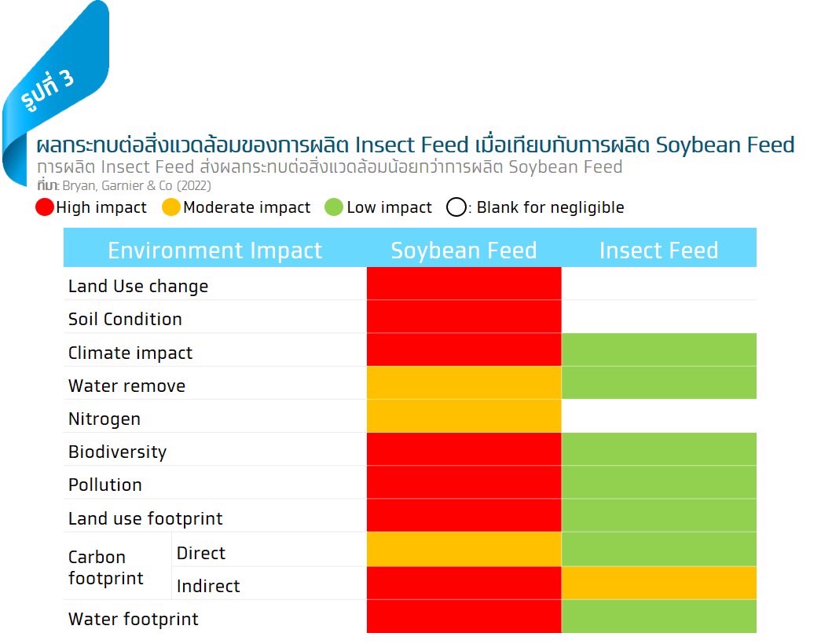Click the Biodiversity row label
This screenshot has width=832, height=644.
click(117, 452)
